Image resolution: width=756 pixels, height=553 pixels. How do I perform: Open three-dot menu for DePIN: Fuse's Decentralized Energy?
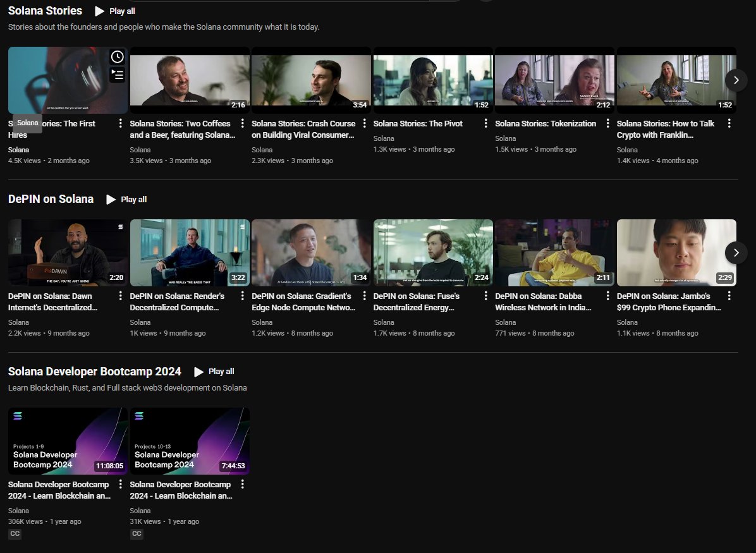[x=486, y=296]
